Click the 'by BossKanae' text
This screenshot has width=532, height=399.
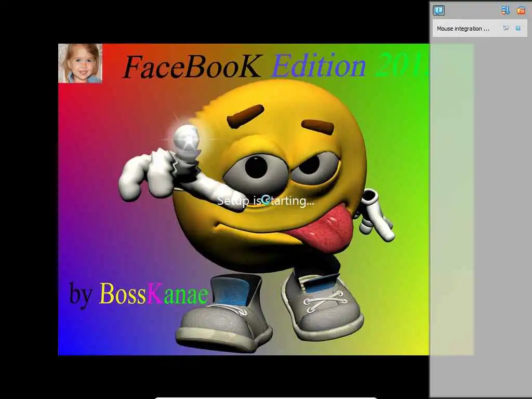coord(138,294)
